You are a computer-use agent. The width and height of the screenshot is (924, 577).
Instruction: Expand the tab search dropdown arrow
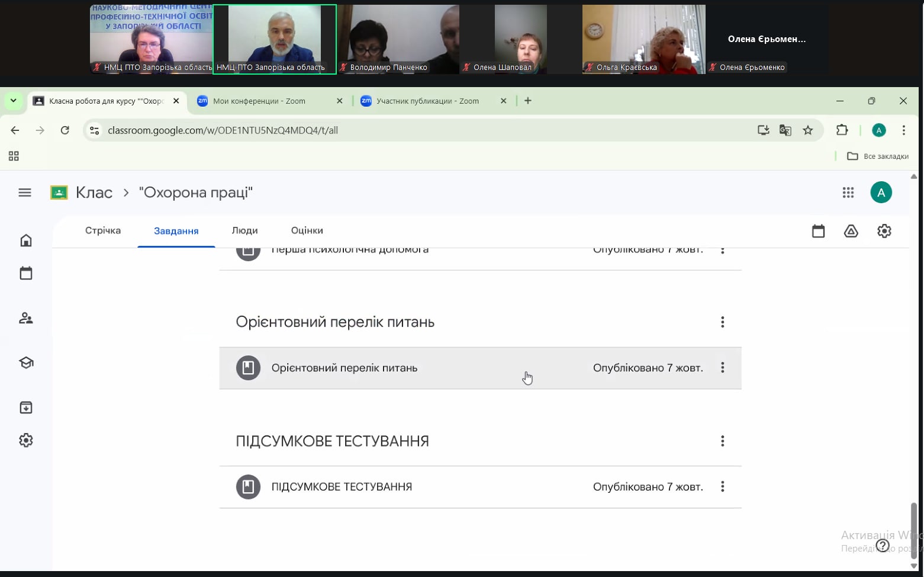pos(13,101)
